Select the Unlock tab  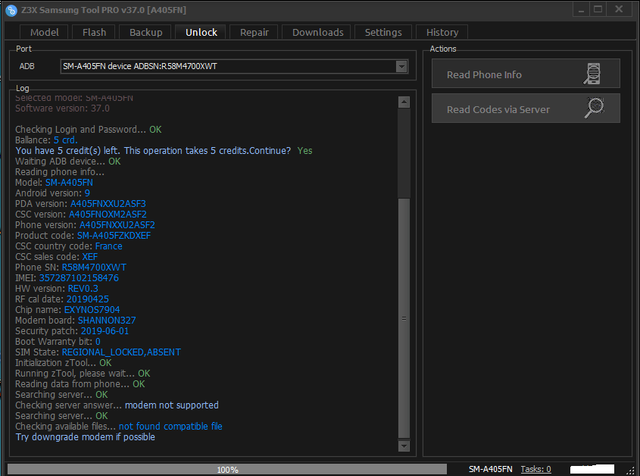coord(201,32)
